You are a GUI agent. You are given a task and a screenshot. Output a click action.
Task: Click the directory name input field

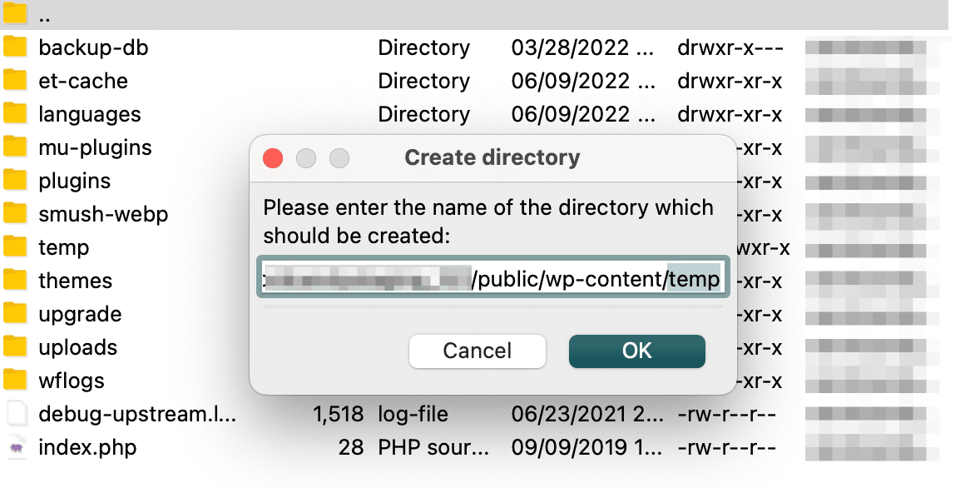[492, 279]
